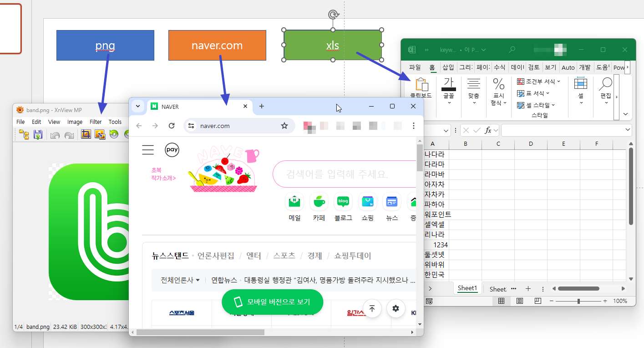Expand the Excel 글꼴 font group
Image resolution: width=644 pixels, height=348 pixels.
[449, 91]
